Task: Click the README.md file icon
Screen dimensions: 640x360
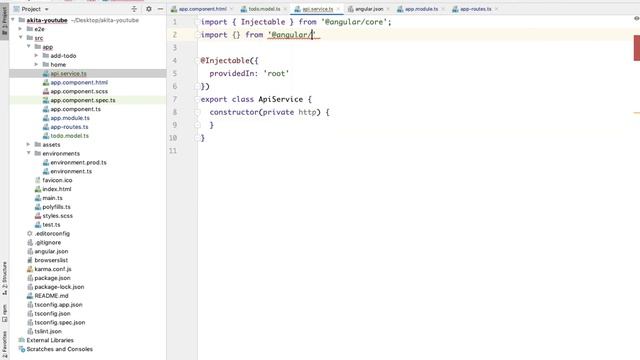Action: coord(30,296)
